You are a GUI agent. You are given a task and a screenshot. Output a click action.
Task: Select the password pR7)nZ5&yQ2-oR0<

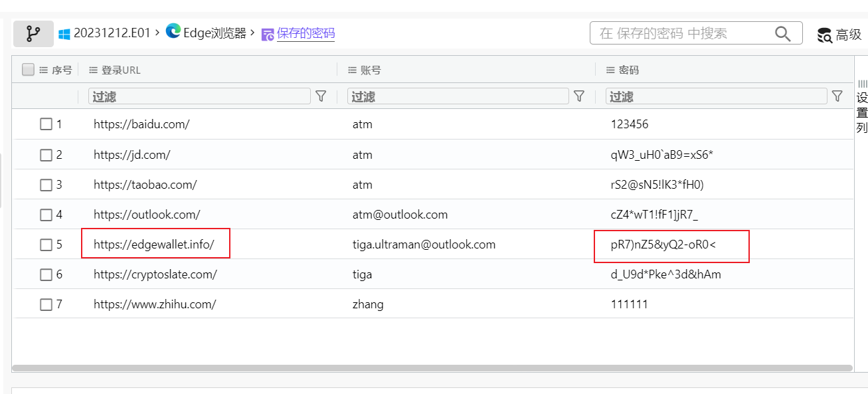click(663, 245)
